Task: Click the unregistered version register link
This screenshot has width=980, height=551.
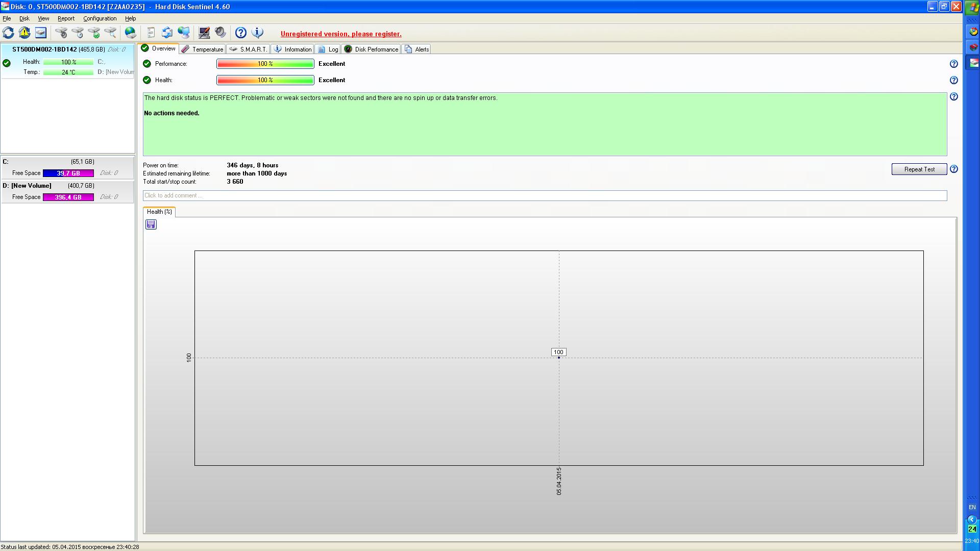Action: [340, 34]
